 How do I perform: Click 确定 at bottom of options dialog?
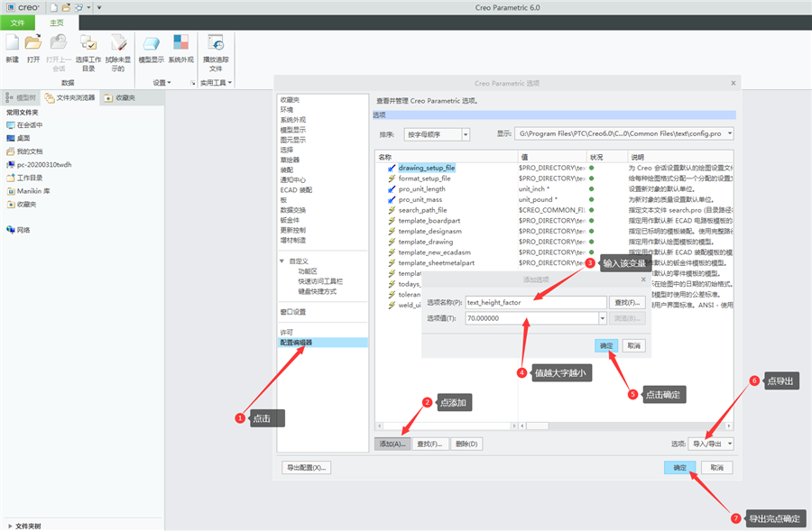[680, 468]
